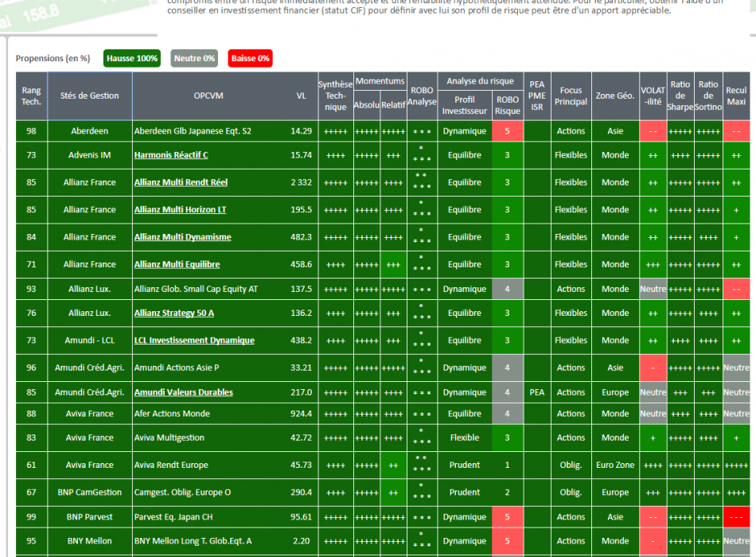Click the Amundi - LCL manager cell
Viewport: 756px width, 557px height.
click(90, 341)
